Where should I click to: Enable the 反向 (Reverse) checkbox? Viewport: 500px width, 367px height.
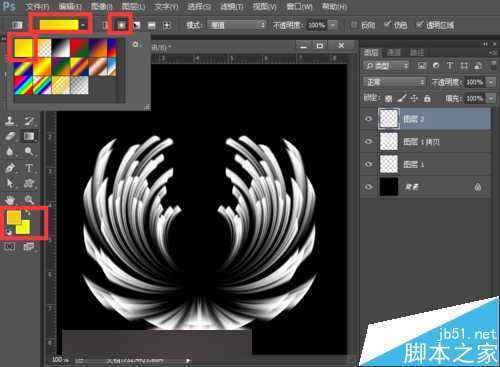354,25
